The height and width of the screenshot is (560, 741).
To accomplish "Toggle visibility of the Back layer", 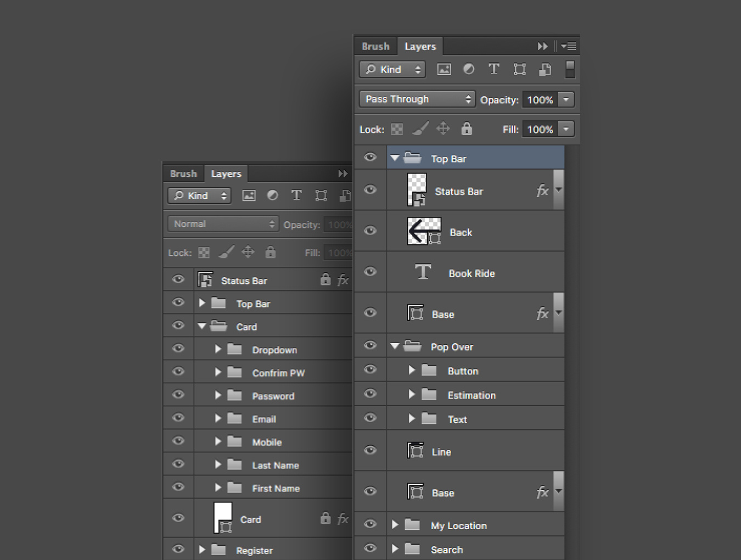I will coord(370,231).
